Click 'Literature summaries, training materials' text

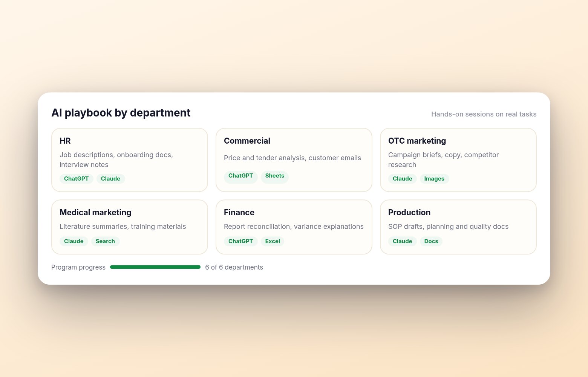(123, 227)
